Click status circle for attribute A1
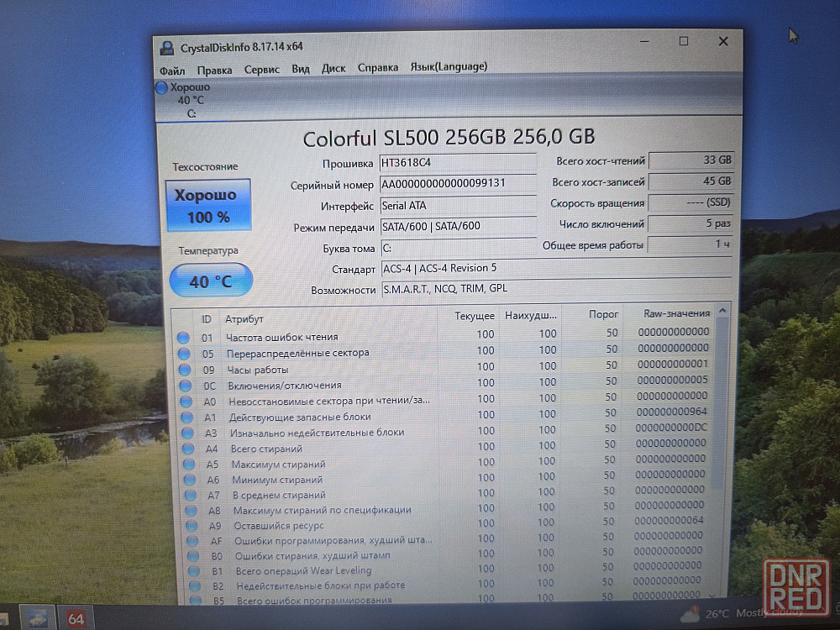Viewport: 840px width, 630px height. click(x=187, y=417)
